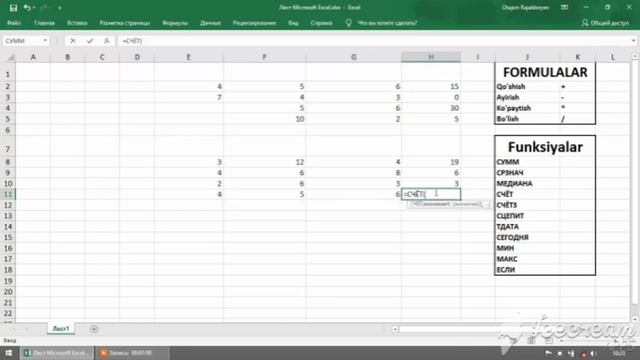Click the Name Box showing СУММ
The width and height of the screenshot is (640, 360).
coord(22,41)
